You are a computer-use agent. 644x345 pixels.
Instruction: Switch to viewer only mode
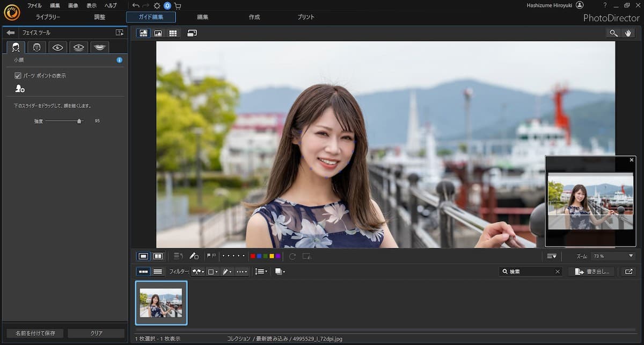[x=158, y=33]
